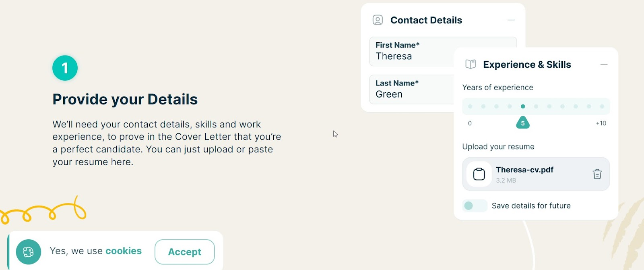Click the Experience & Skills book icon
Screen dimensions: 644x270
click(471, 64)
